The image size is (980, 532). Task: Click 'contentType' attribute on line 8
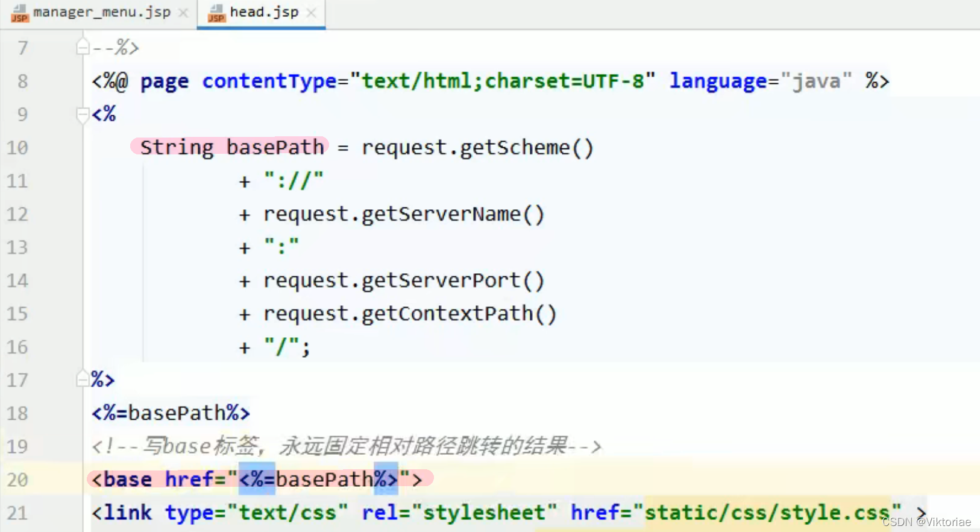point(269,81)
